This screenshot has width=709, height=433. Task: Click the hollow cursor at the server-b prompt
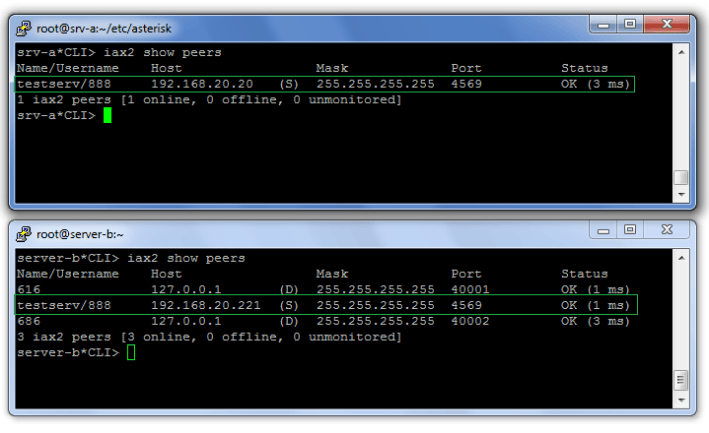(131, 353)
